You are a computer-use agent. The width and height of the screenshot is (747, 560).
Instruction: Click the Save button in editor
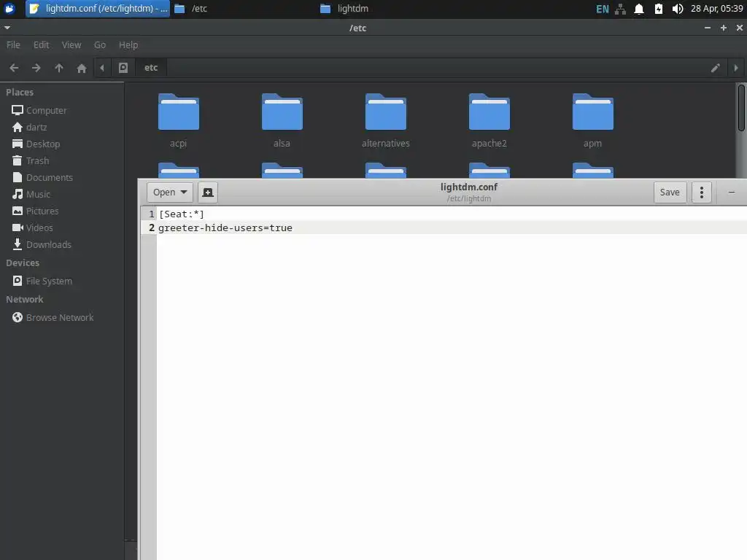coord(670,192)
